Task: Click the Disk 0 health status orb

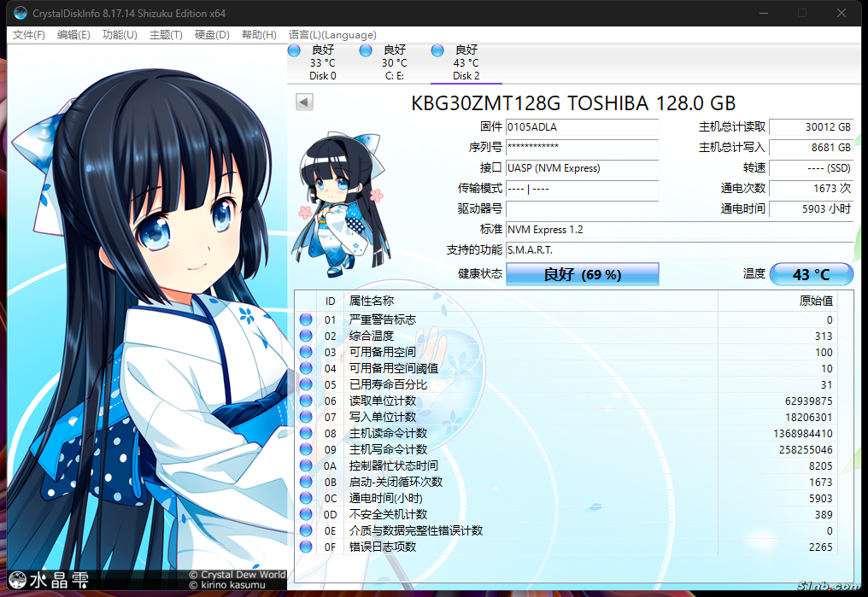Action: click(x=294, y=51)
